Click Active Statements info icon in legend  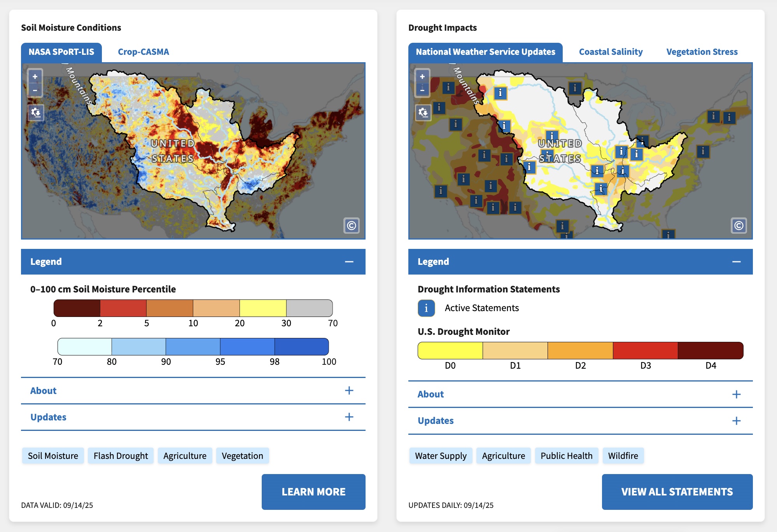click(426, 308)
